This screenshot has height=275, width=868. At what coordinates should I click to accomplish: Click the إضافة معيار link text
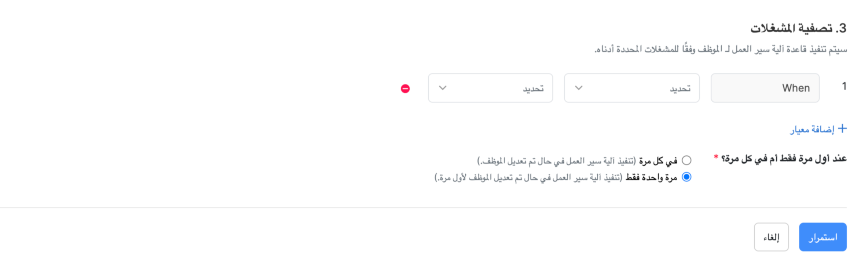(812, 130)
